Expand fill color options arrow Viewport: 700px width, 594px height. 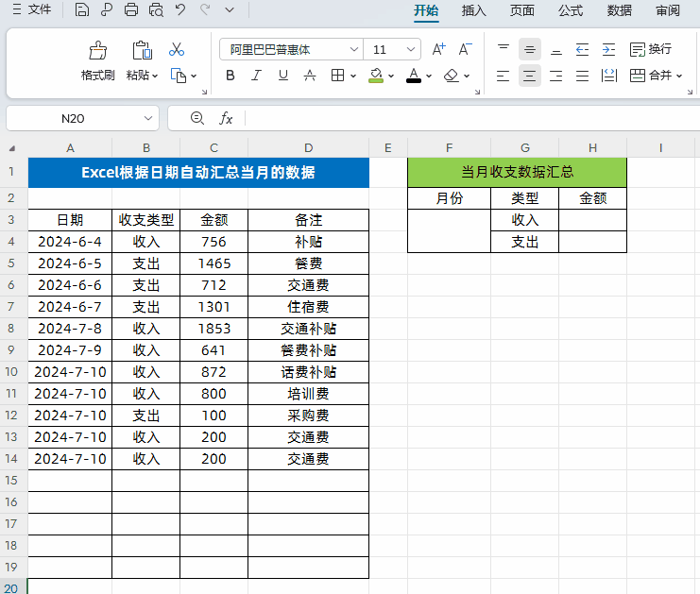[391, 76]
